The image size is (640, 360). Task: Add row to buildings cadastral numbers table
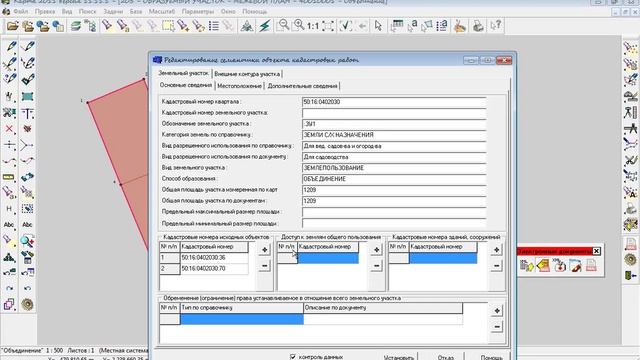496,249
